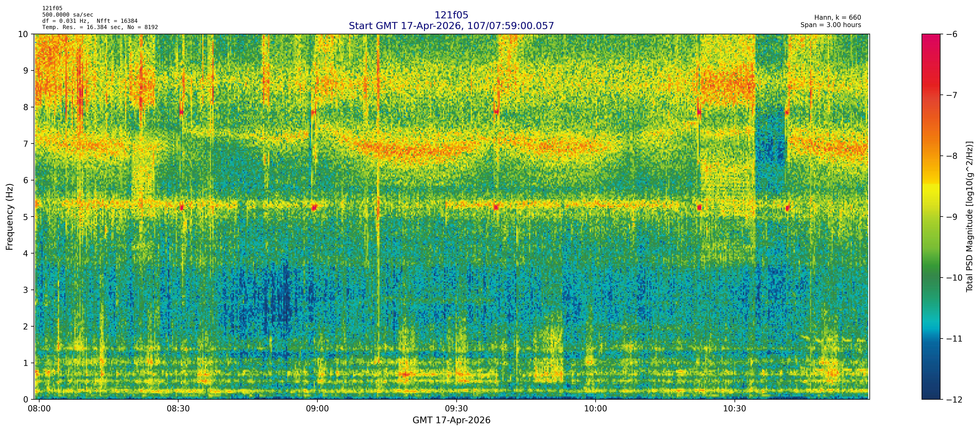This screenshot has height=431, width=980.
Task: Click the Start GMT timestamp subtitle
Action: coord(451,26)
